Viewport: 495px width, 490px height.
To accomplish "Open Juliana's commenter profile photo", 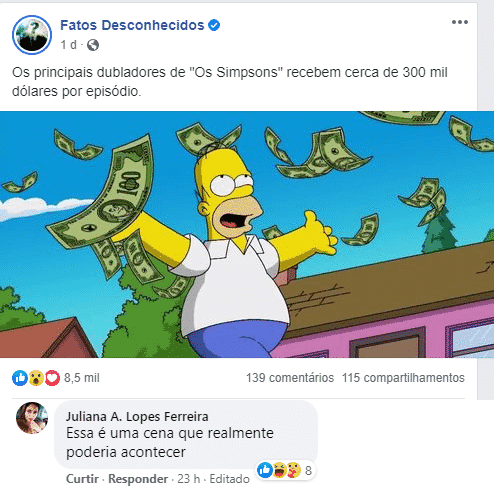I will pos(32,418).
